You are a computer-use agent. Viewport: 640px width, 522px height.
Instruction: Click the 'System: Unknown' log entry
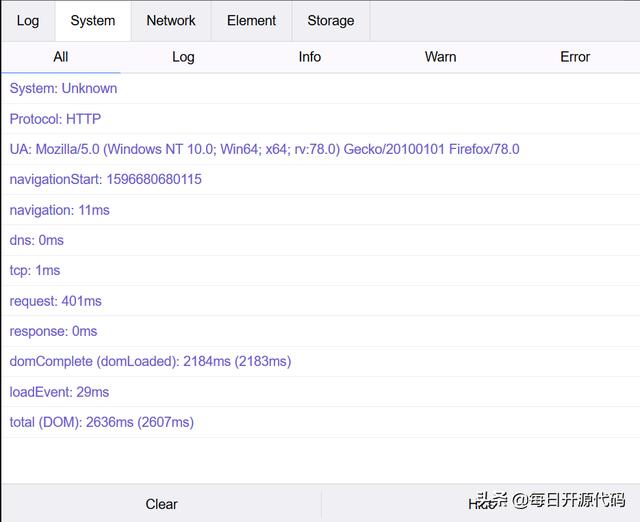[64, 89]
